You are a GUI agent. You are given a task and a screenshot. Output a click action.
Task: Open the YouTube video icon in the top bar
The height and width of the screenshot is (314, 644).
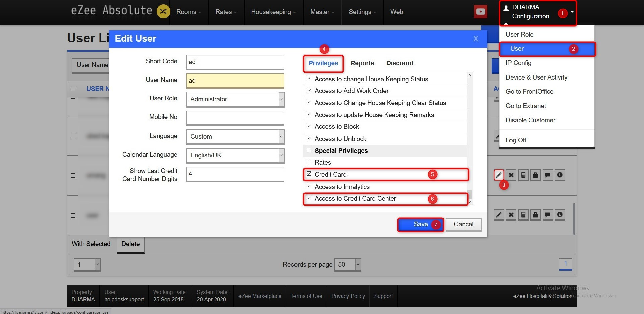[480, 12]
